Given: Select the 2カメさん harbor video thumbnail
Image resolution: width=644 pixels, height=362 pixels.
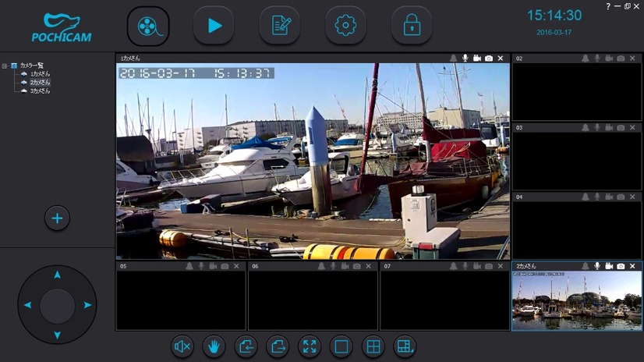Looking at the screenshot, I should (x=577, y=300).
